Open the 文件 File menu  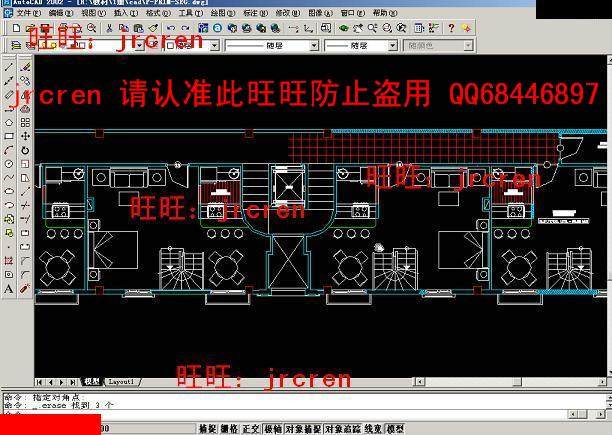point(28,13)
